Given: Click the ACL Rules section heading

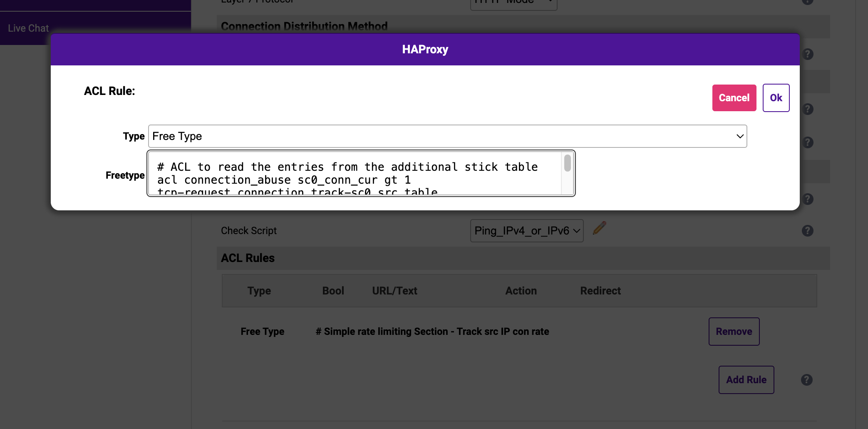Looking at the screenshot, I should [x=248, y=258].
